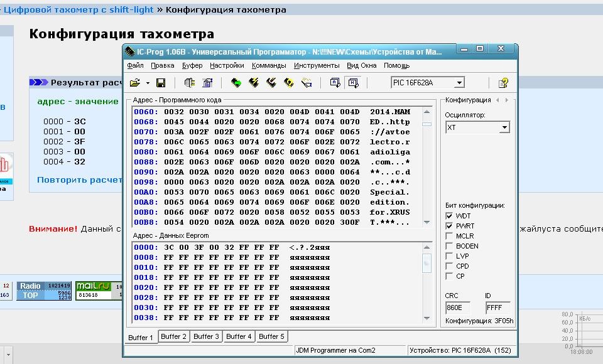
Task: Read the chip using the green chip icon
Action: click(x=236, y=83)
